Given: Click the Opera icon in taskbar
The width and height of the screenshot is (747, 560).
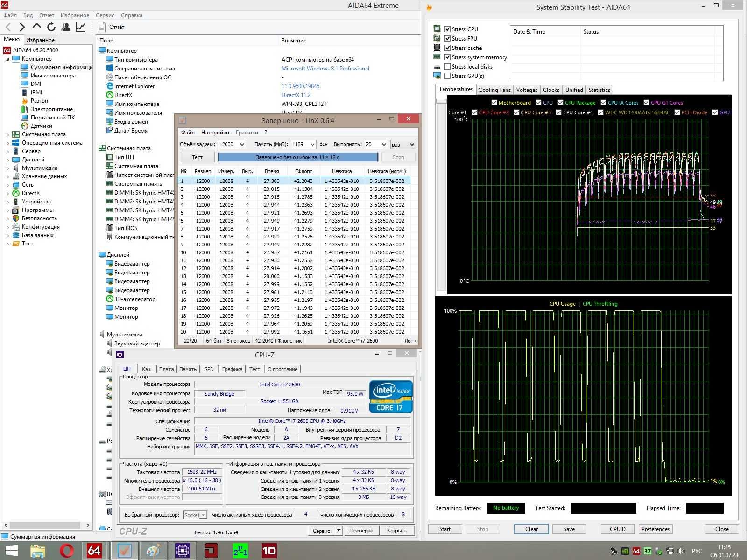Looking at the screenshot, I should tap(67, 551).
